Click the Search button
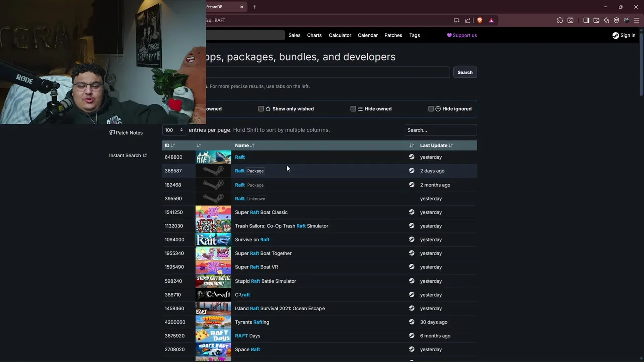Image resolution: width=644 pixels, height=362 pixels. [x=465, y=72]
